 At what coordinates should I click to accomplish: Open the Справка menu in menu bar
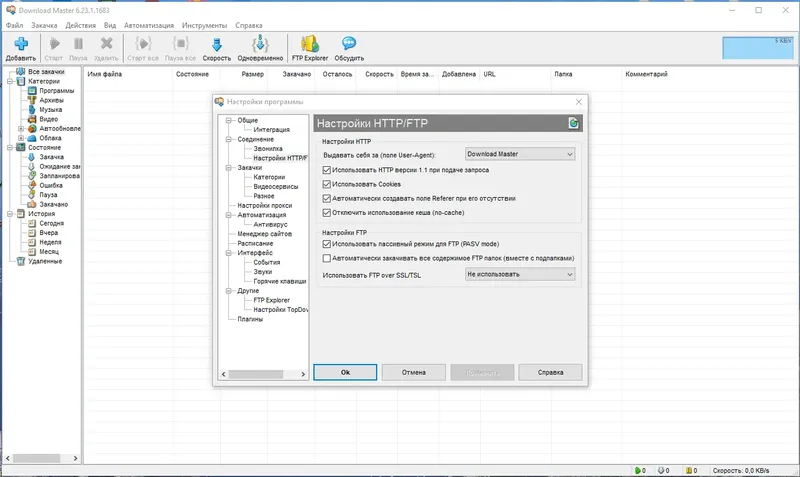[248, 25]
